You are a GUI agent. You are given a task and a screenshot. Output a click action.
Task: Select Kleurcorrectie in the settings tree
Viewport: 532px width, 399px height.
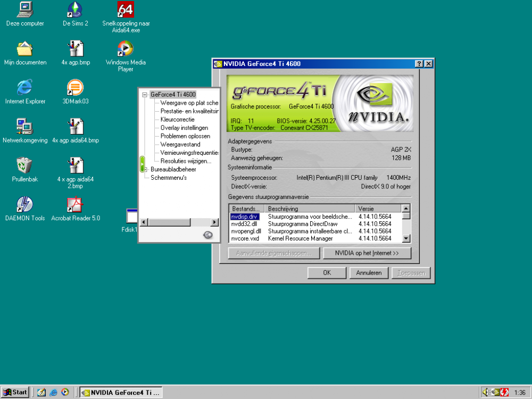pyautogui.click(x=177, y=120)
